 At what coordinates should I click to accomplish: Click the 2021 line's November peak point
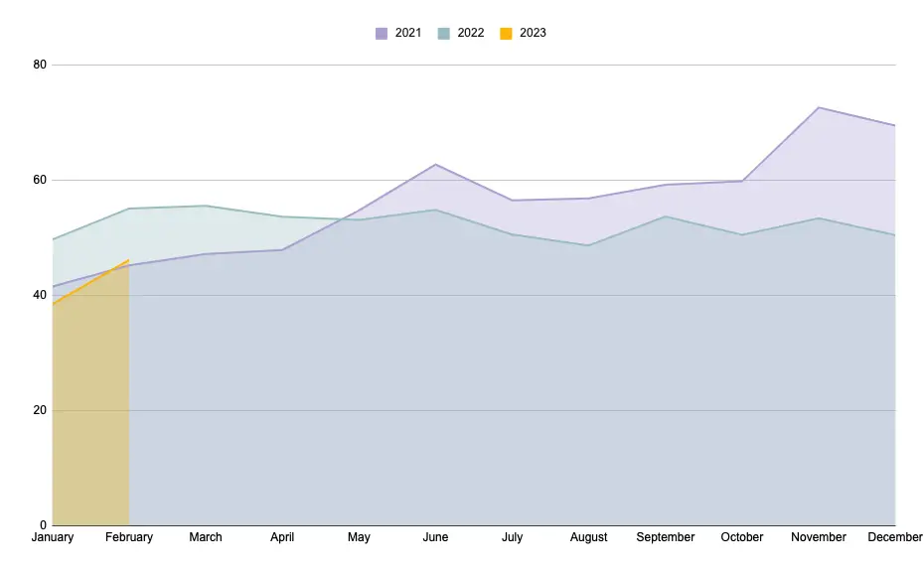coord(819,107)
